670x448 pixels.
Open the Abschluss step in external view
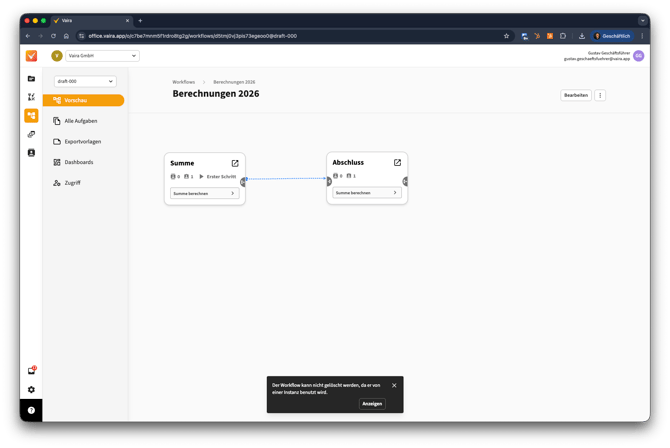pyautogui.click(x=397, y=162)
